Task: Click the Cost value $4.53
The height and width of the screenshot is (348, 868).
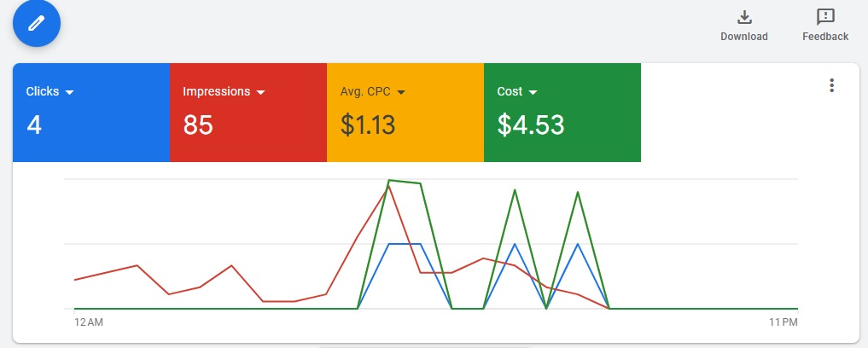Action: click(531, 125)
